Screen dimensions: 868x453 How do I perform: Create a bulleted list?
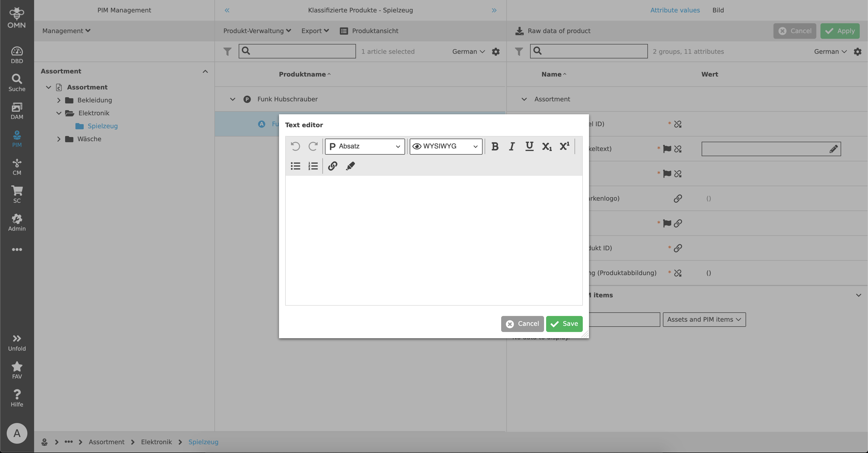295,166
